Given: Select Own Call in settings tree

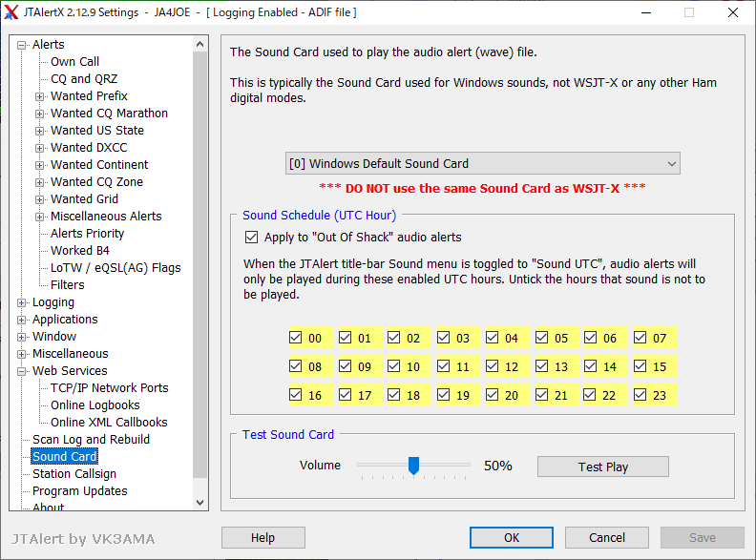Looking at the screenshot, I should pyautogui.click(x=74, y=62).
